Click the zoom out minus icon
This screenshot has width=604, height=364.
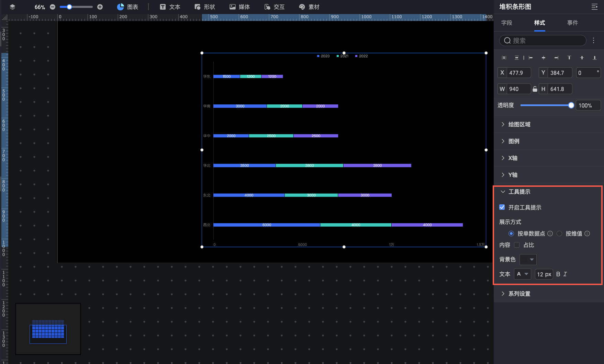click(x=53, y=7)
